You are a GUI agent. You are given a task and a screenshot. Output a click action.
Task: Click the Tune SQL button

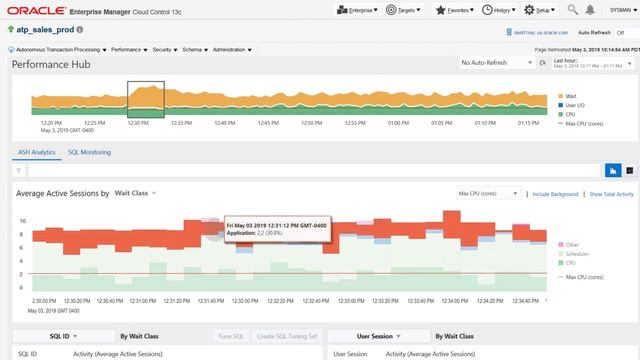click(231, 336)
